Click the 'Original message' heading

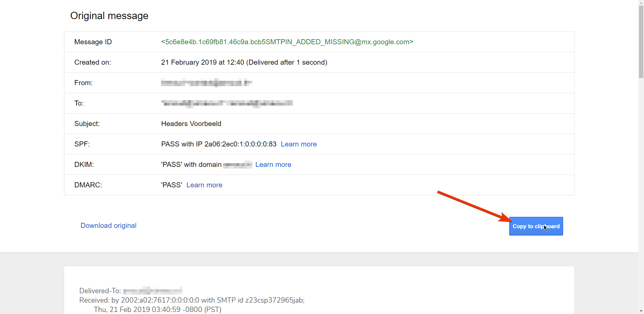(x=109, y=16)
